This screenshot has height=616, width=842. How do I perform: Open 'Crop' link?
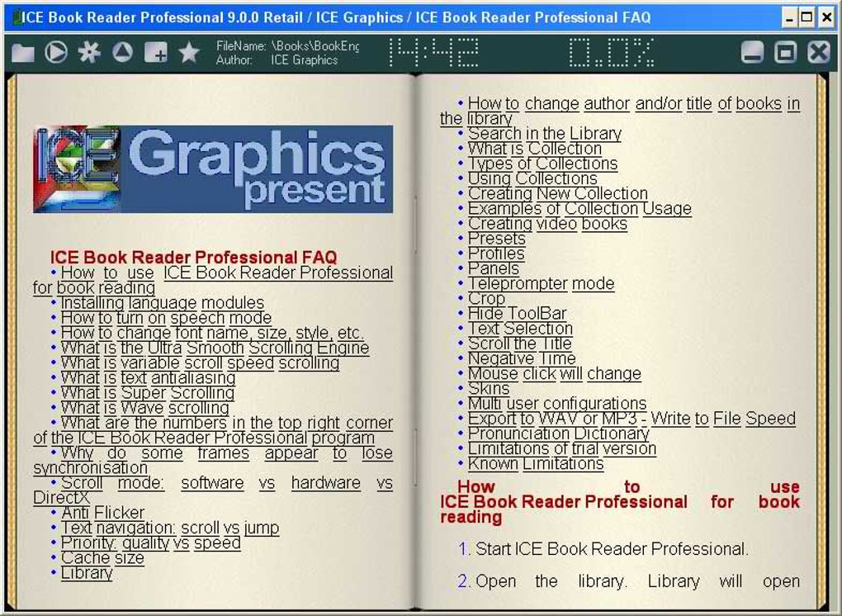click(x=486, y=299)
